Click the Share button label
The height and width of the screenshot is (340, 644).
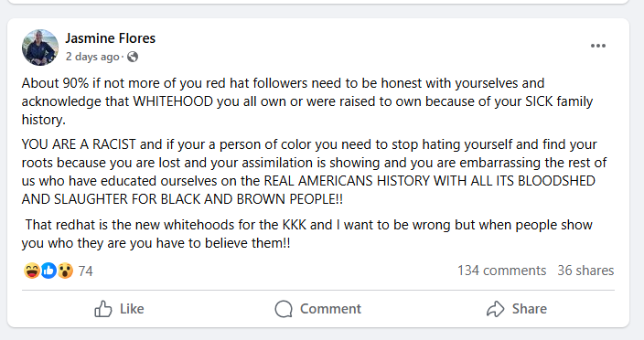click(x=530, y=309)
